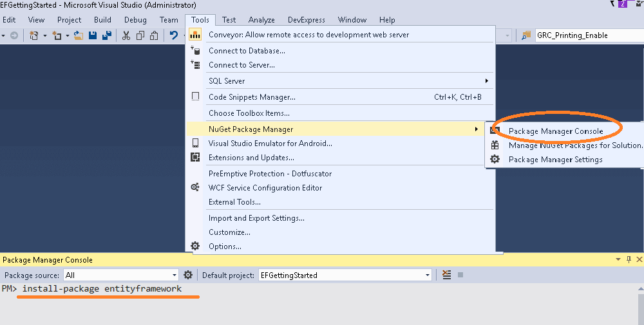Click the Options gear icon in Tools menu
Viewport: 644px width, 325px height.
(x=195, y=246)
